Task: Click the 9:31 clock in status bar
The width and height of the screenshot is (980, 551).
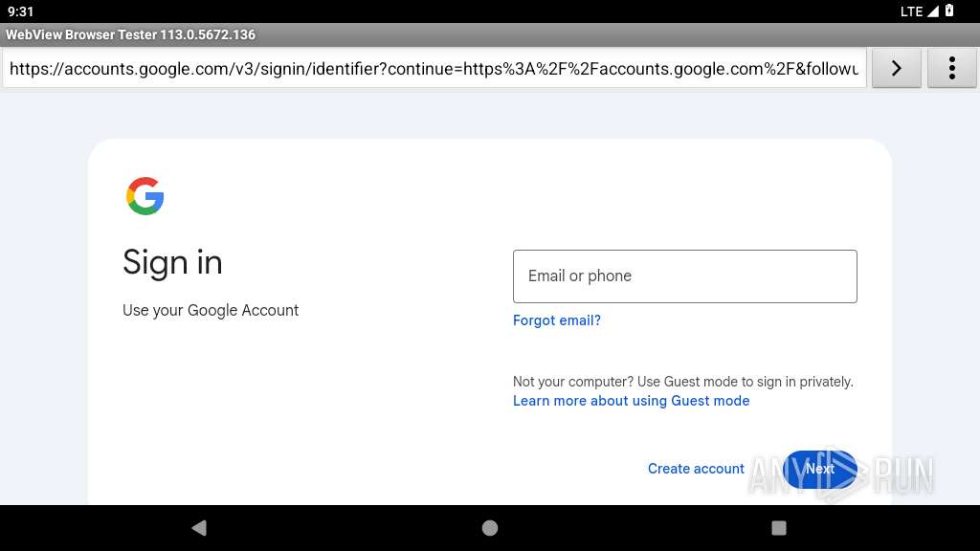Action: [21, 11]
